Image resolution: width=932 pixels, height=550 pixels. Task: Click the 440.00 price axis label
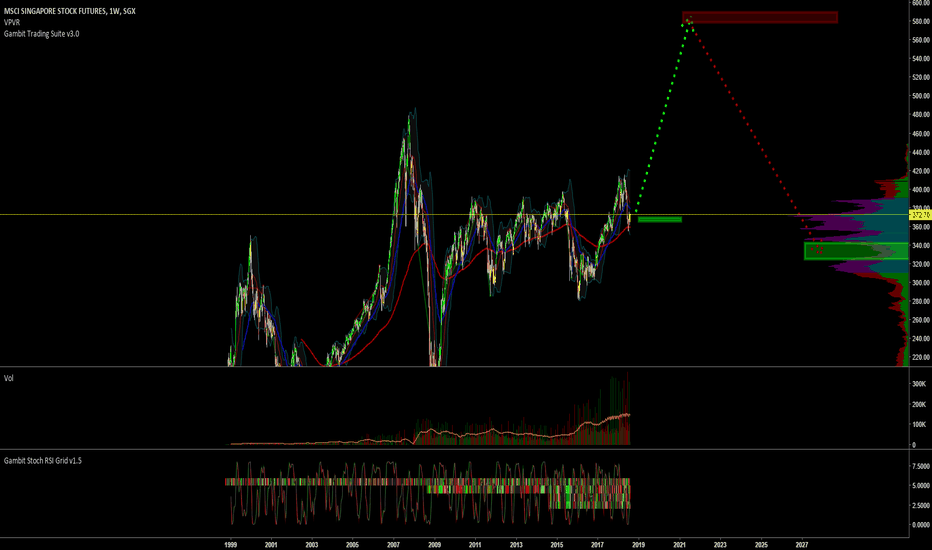pos(921,152)
